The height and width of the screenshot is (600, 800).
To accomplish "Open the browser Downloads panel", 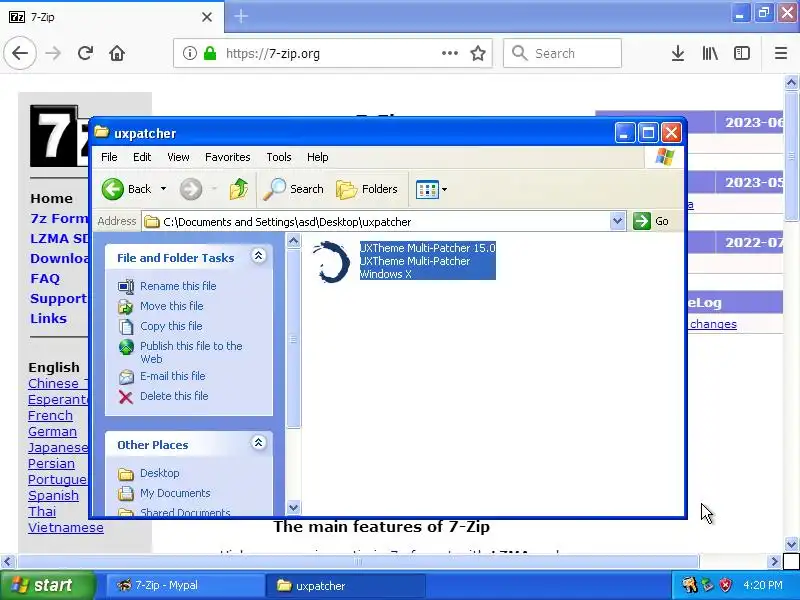I will click(x=678, y=53).
